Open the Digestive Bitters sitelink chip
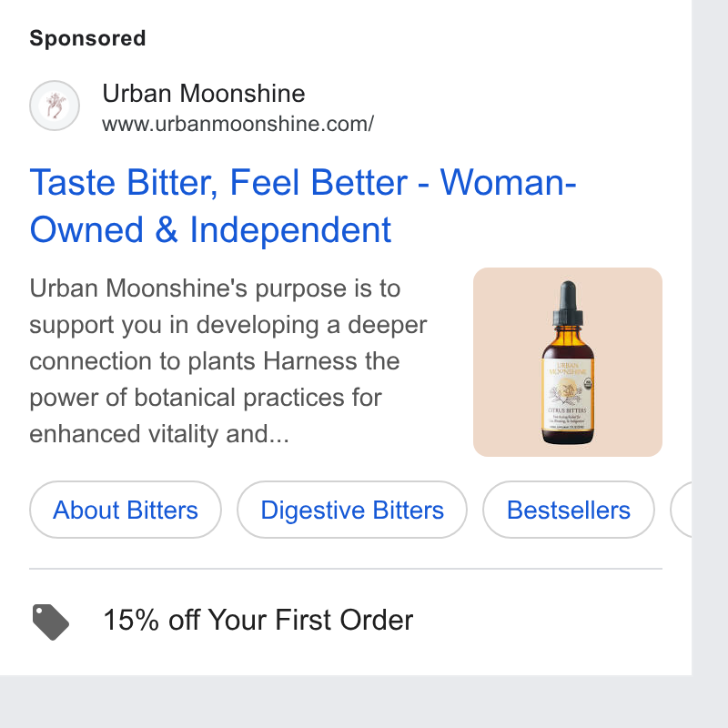This screenshot has height=728, width=728. 352,510
